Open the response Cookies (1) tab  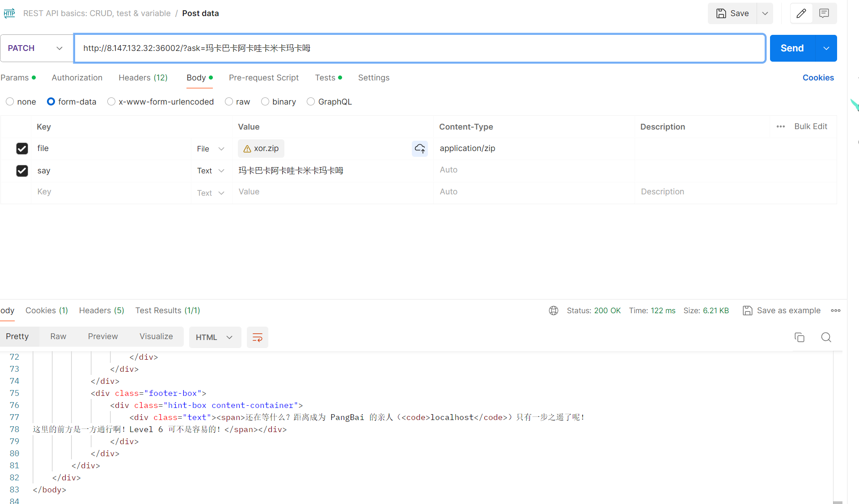pos(47,311)
